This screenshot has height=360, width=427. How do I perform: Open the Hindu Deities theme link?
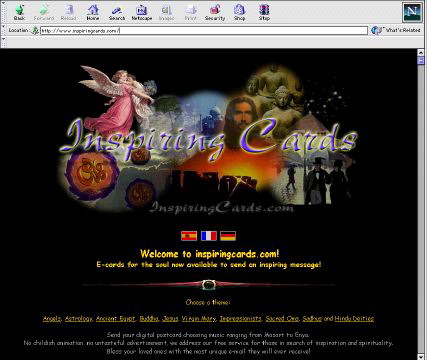click(354, 318)
